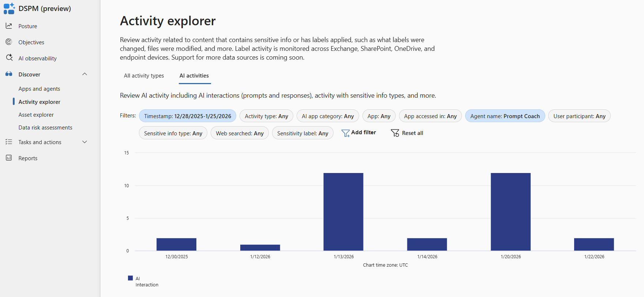This screenshot has width=644, height=297.
Task: Click the Posture chart icon
Action: 9,26
